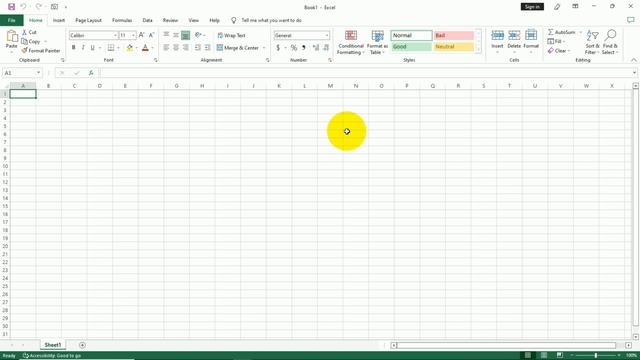Screen dimensions: 640x360
Task: Switch to the Page Layout tab
Action: [x=88, y=20]
